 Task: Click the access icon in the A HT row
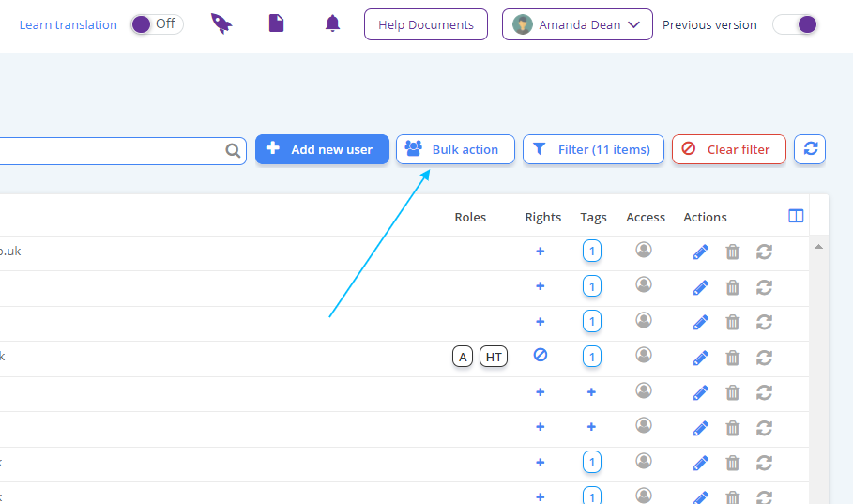[644, 356]
